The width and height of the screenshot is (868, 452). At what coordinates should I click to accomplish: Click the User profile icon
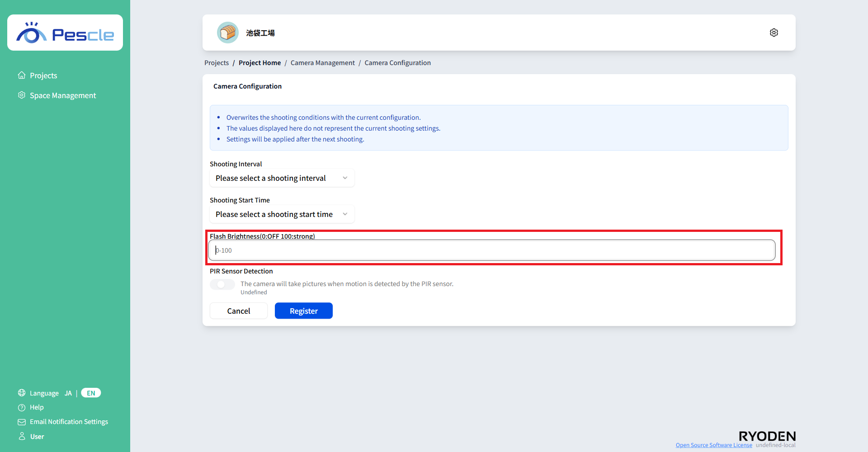coord(22,436)
